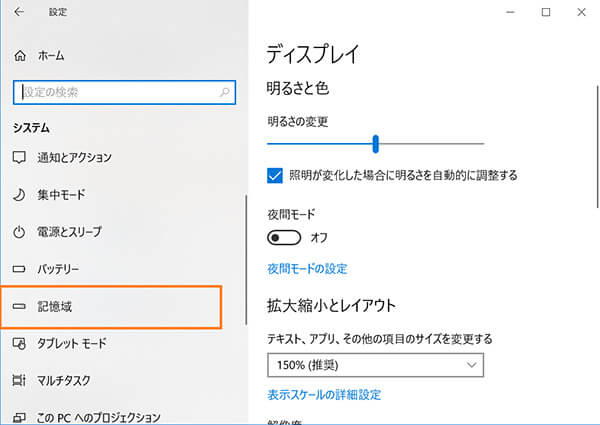The height and width of the screenshot is (425, 600).
Task: Uncheck automatic brightness adjustment checkbox
Action: pos(276,175)
